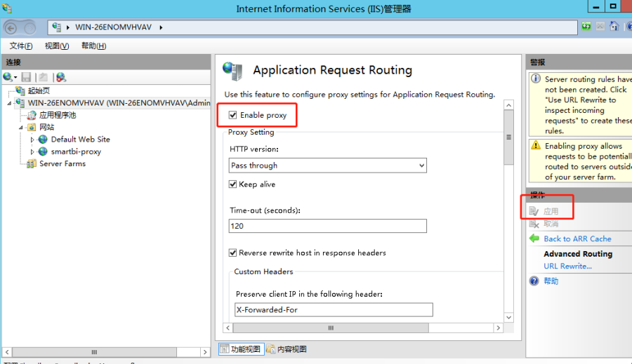This screenshot has width=632, height=364.
Task: Click the 应用程序池 application pools icon
Action: [32, 116]
